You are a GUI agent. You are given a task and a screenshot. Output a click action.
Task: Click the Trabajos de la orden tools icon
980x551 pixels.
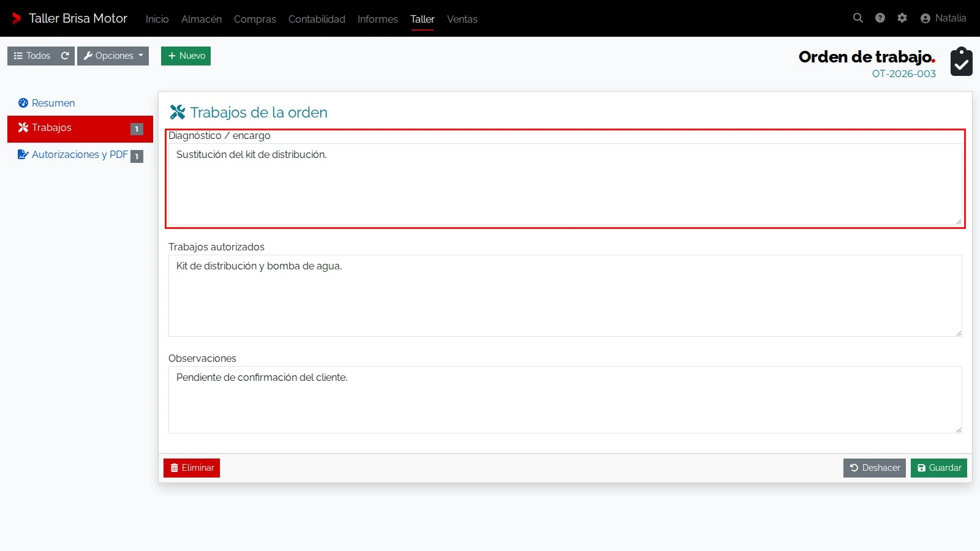pyautogui.click(x=178, y=112)
